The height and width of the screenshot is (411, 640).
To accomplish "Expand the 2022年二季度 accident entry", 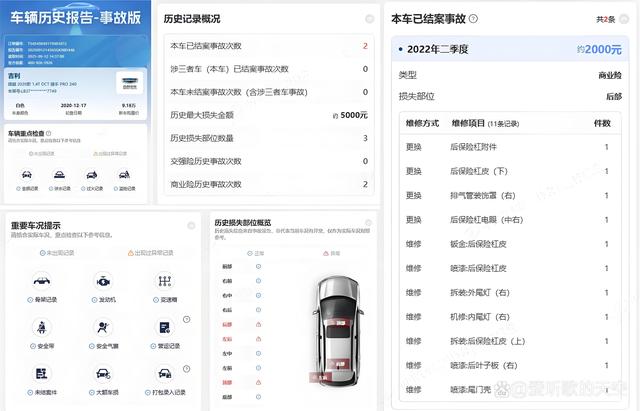I will tap(510, 49).
